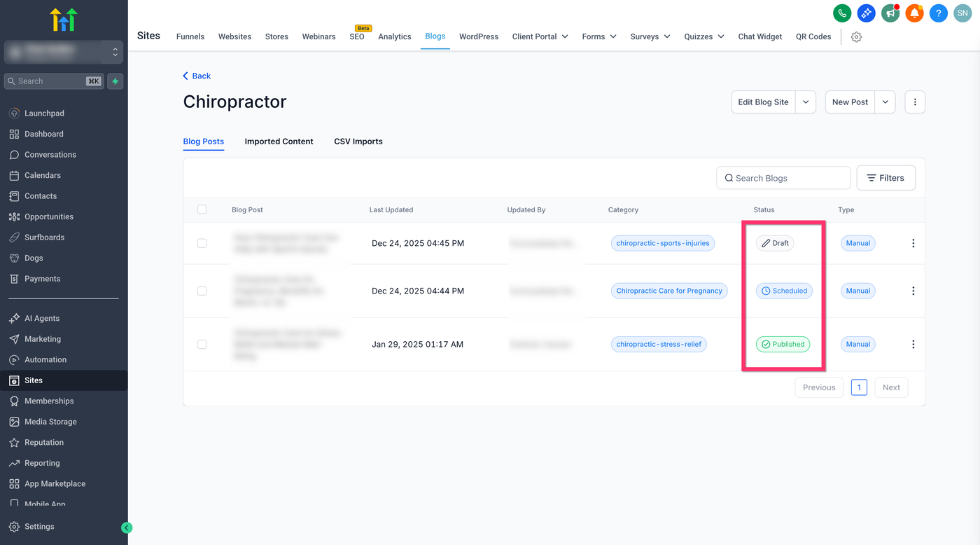The height and width of the screenshot is (545, 980).
Task: Collapse the sidebar with green arrow
Action: (x=127, y=528)
